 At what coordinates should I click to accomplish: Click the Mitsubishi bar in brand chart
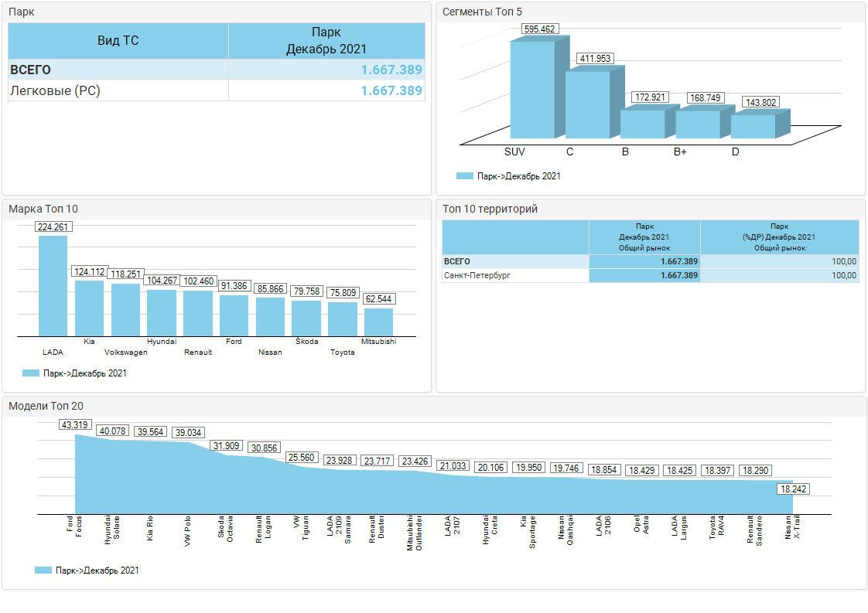378,322
